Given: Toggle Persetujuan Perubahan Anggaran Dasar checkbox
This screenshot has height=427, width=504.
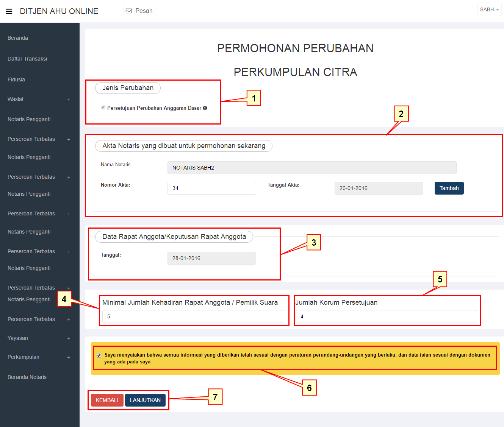Looking at the screenshot, I should click(103, 108).
